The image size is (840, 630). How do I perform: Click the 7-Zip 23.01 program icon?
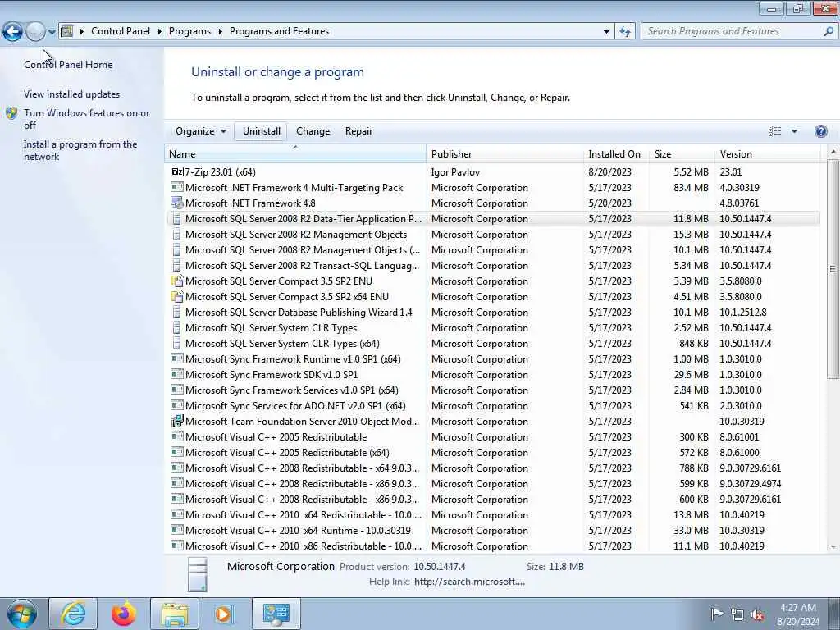pos(177,171)
